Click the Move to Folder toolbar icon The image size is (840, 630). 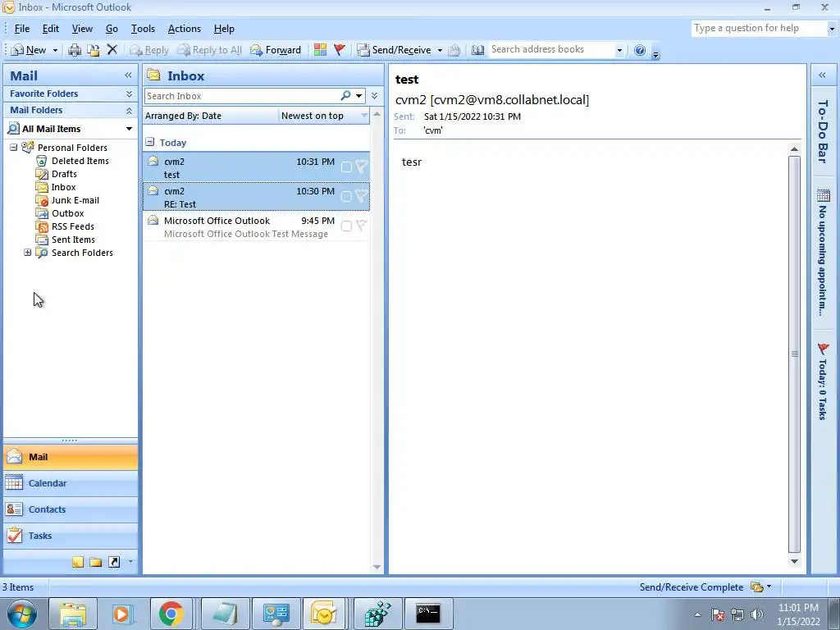(x=94, y=50)
